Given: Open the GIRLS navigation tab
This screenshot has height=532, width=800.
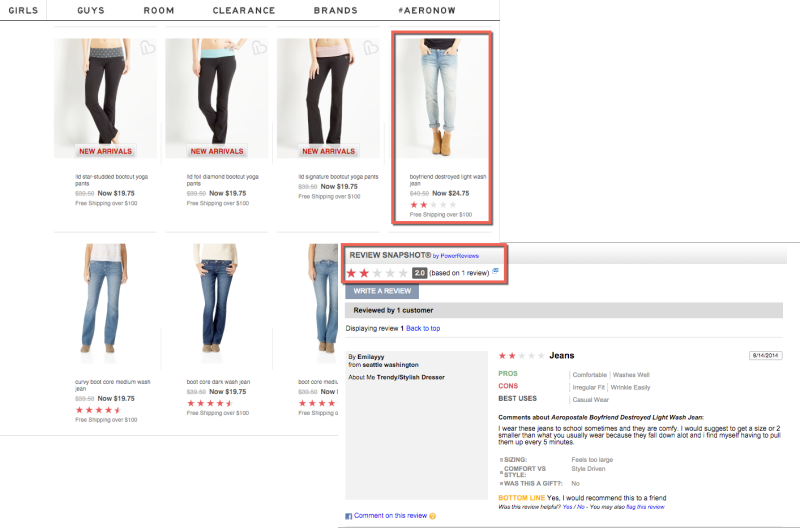Looking at the screenshot, I should (x=23, y=10).
